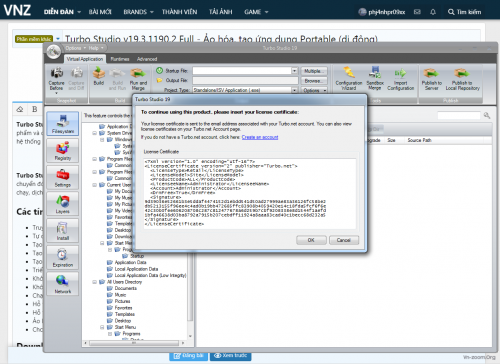
Task: Click the Browse... button
Action: coord(314,81)
